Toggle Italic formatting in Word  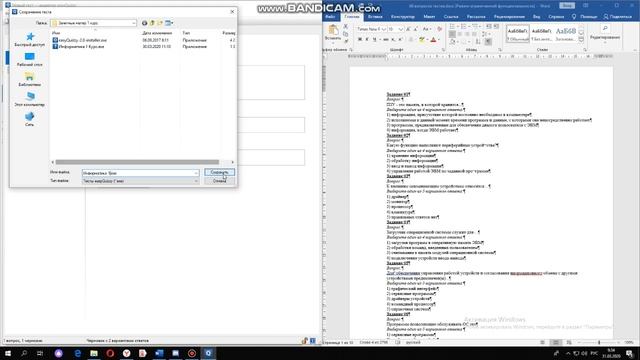367,40
